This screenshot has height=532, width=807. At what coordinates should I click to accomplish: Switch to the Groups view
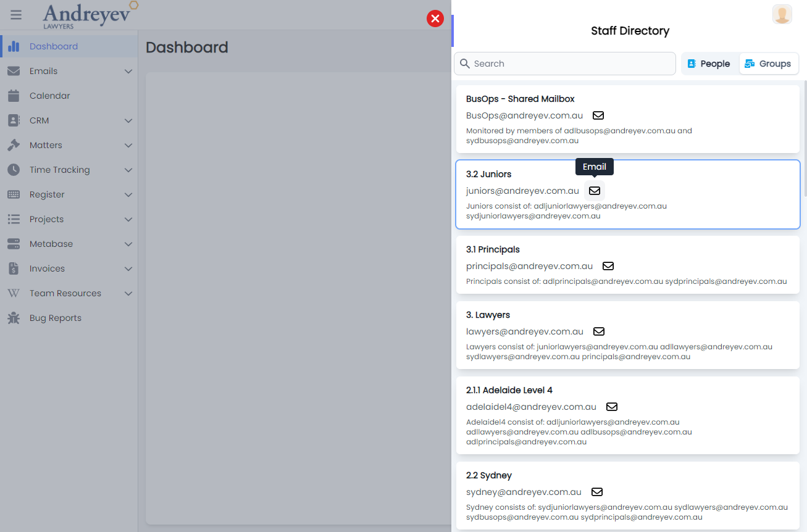[x=768, y=64]
